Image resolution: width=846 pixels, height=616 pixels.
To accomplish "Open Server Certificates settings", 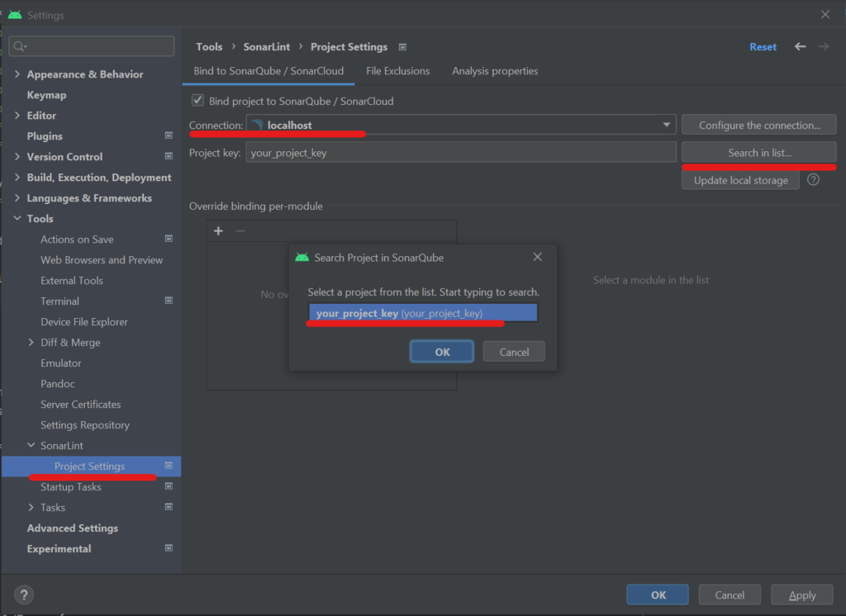I will click(x=81, y=405).
